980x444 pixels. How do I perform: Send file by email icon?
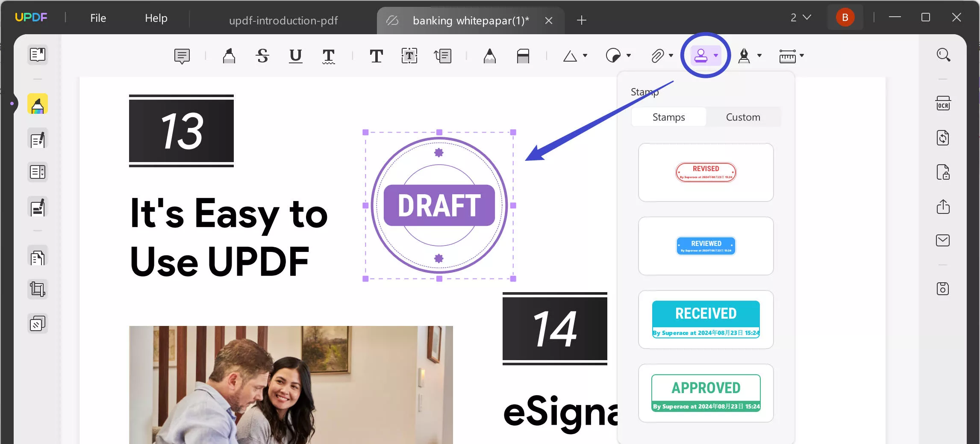943,240
